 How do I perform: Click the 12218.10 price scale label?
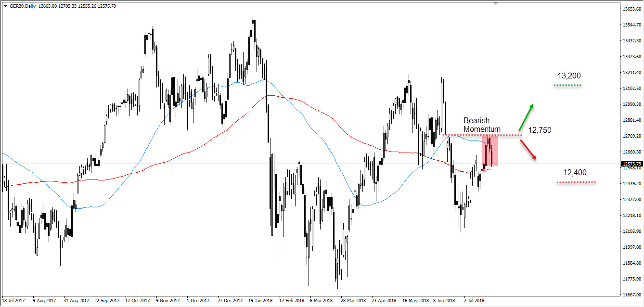tap(632, 215)
